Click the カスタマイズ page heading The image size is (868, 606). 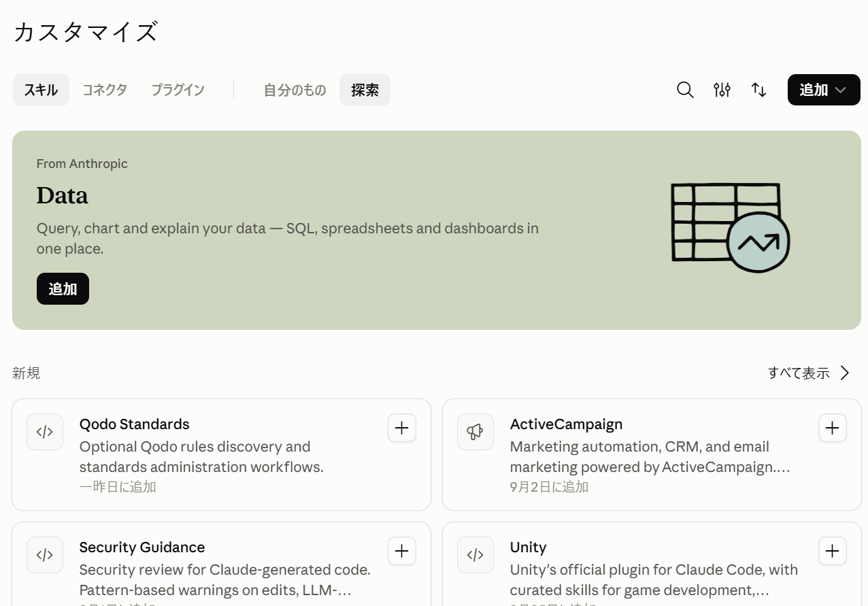coord(86,32)
